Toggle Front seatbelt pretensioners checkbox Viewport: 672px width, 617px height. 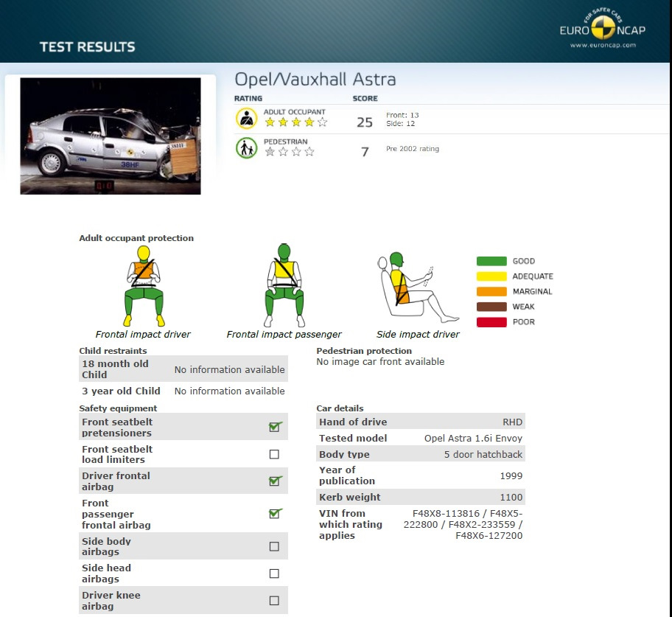coord(274,427)
